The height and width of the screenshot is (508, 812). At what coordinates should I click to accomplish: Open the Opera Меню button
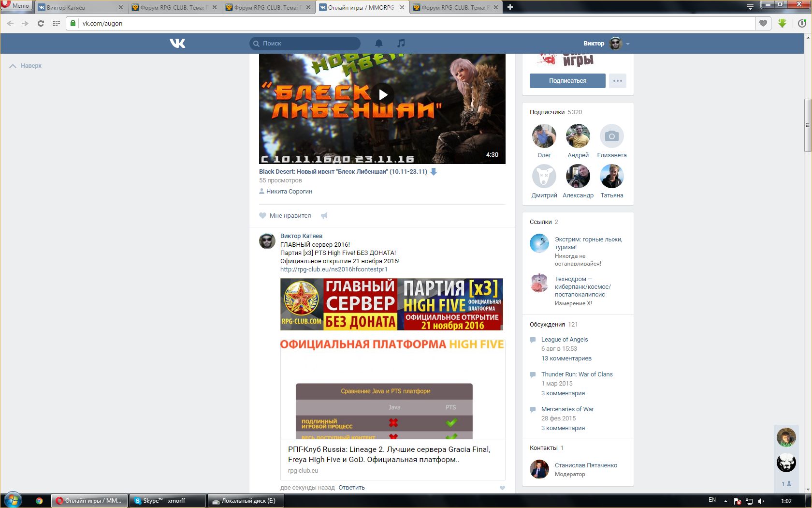[x=16, y=6]
